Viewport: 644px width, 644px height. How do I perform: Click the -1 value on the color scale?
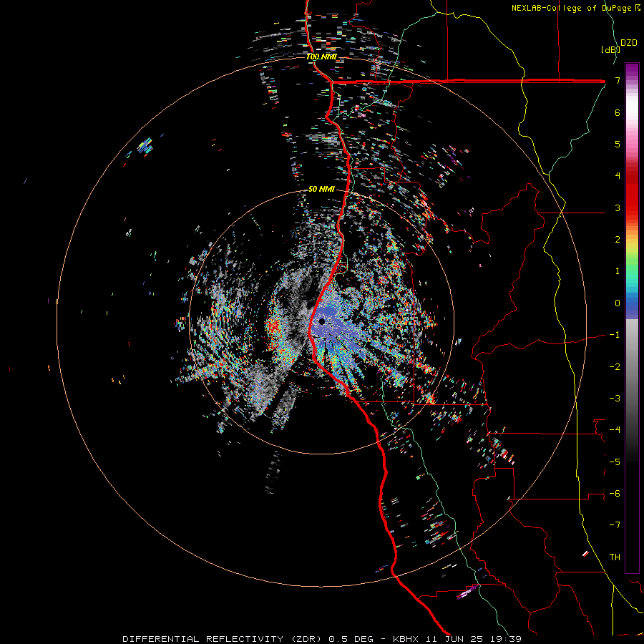coord(615,335)
